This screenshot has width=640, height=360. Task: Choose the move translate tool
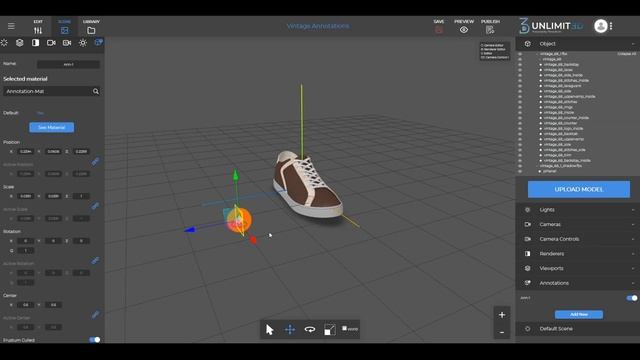coord(290,329)
